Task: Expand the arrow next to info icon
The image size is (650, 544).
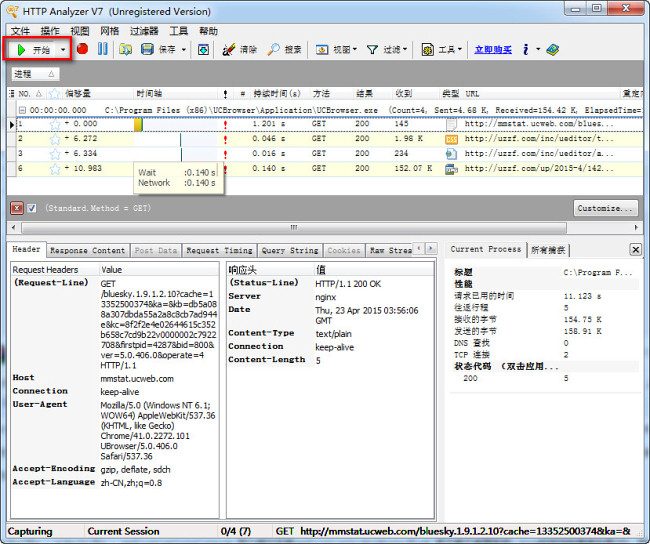Action: point(538,49)
